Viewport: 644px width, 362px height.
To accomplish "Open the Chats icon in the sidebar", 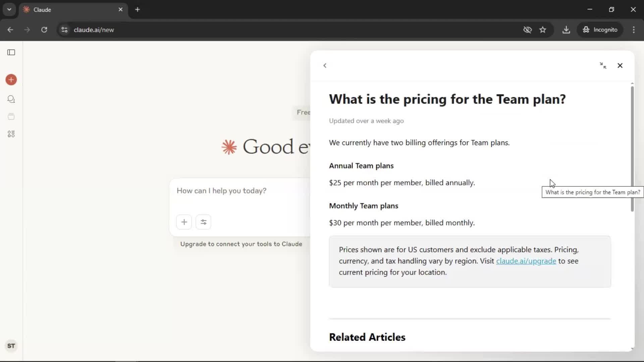I will click(11, 99).
